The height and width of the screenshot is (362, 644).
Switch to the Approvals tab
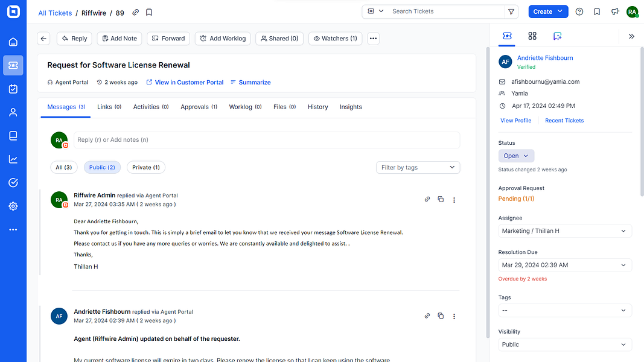tap(199, 107)
